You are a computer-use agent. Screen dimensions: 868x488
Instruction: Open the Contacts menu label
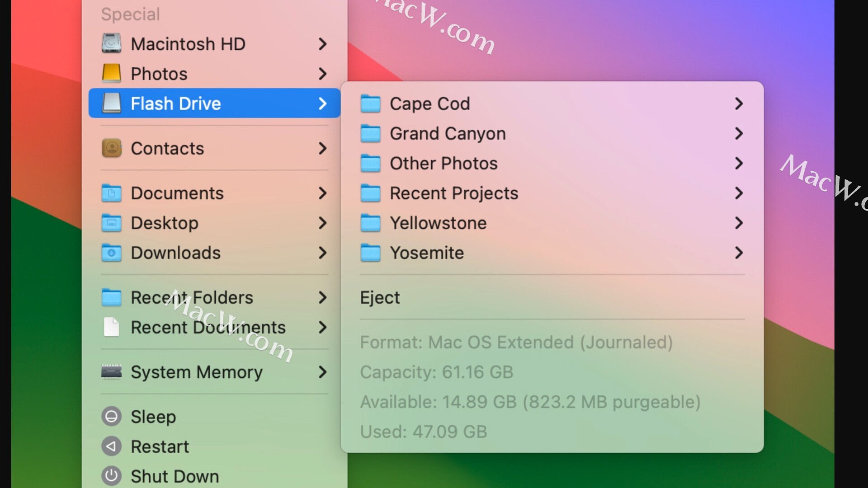(x=167, y=148)
